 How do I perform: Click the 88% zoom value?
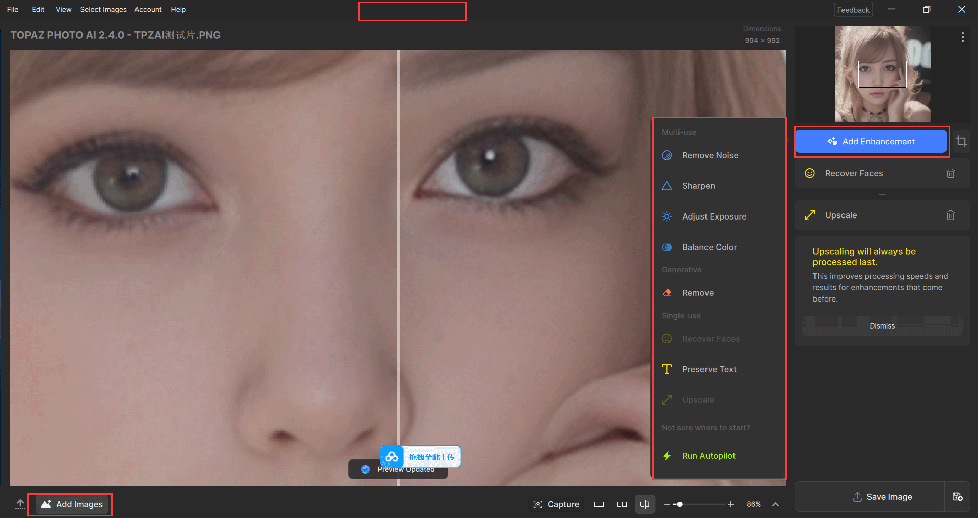click(x=753, y=504)
